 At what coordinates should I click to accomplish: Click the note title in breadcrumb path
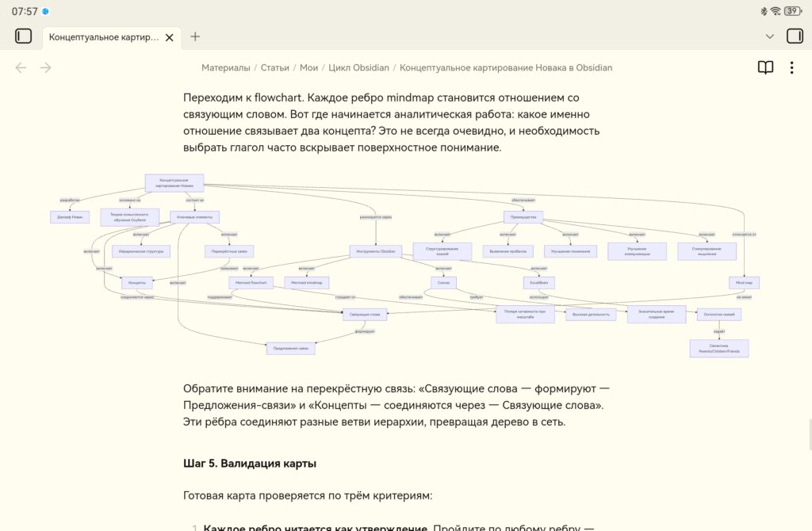[506, 68]
